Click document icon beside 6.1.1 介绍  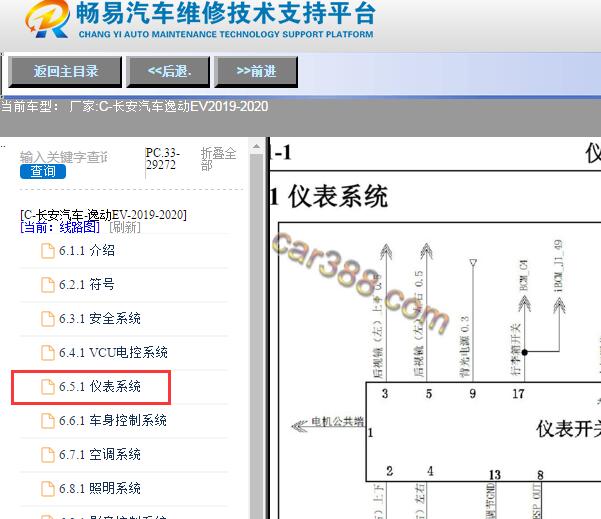(x=48, y=251)
